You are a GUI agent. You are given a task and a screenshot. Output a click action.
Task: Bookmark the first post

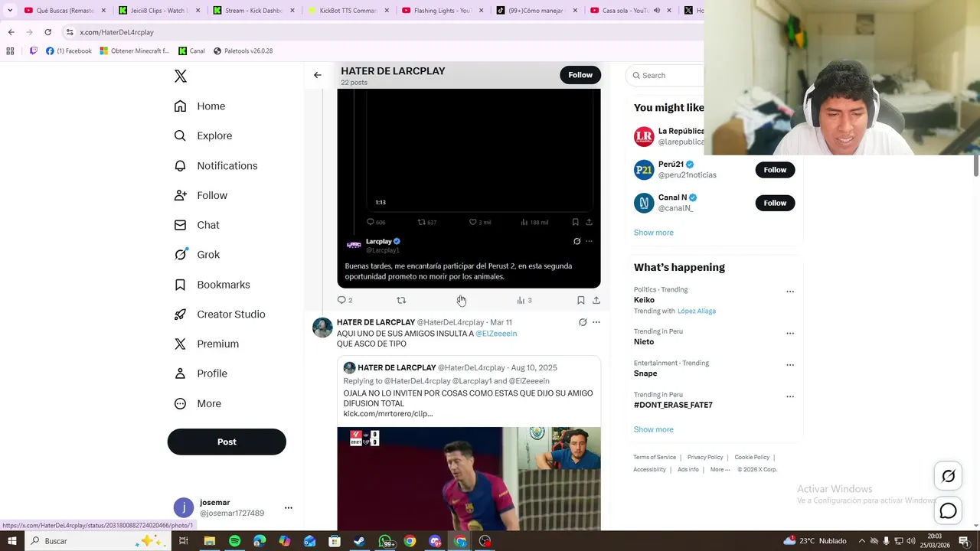coord(580,300)
